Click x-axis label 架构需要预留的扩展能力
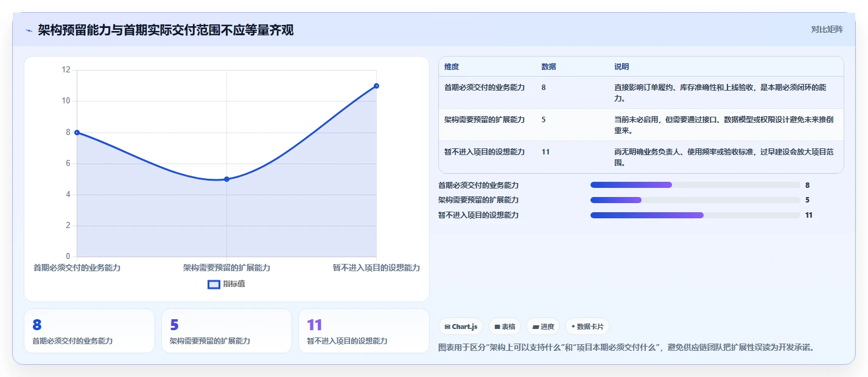 pos(226,268)
